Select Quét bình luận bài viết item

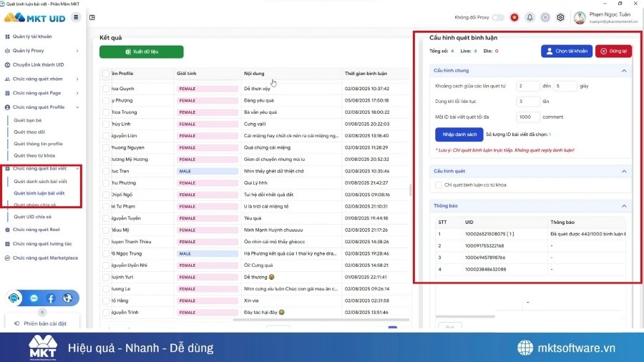click(39, 193)
